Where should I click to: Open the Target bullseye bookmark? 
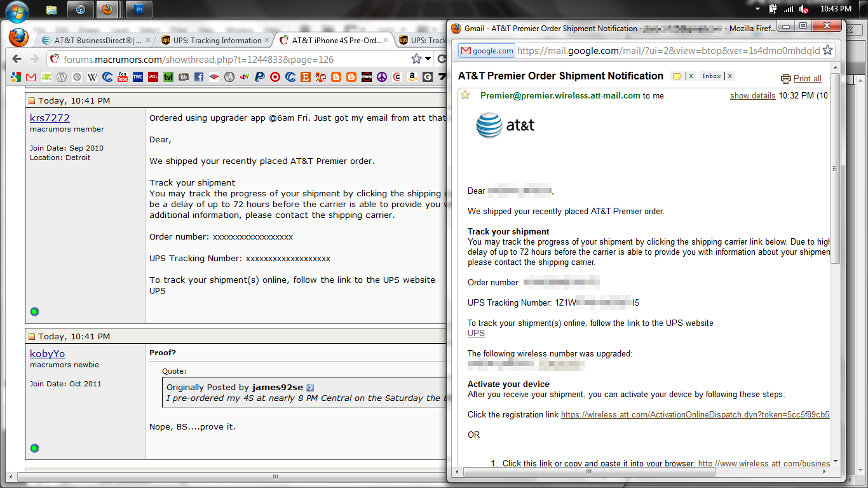click(x=275, y=77)
